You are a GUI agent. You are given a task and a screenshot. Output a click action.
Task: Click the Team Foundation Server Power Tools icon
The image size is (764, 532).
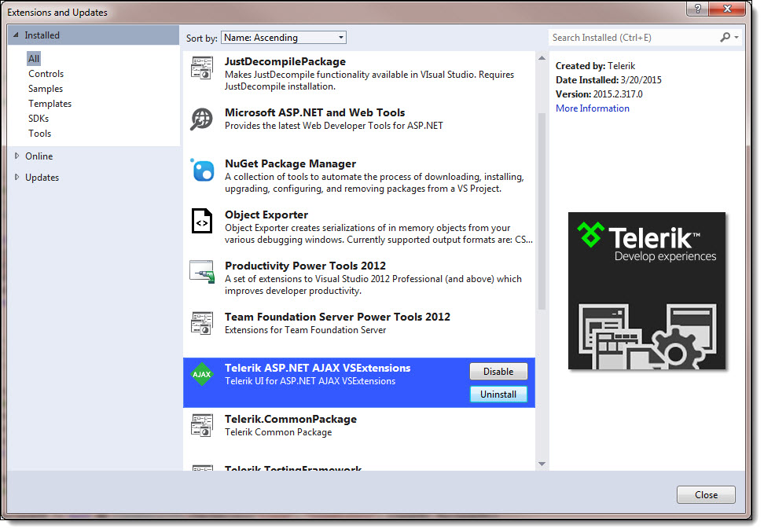point(202,323)
